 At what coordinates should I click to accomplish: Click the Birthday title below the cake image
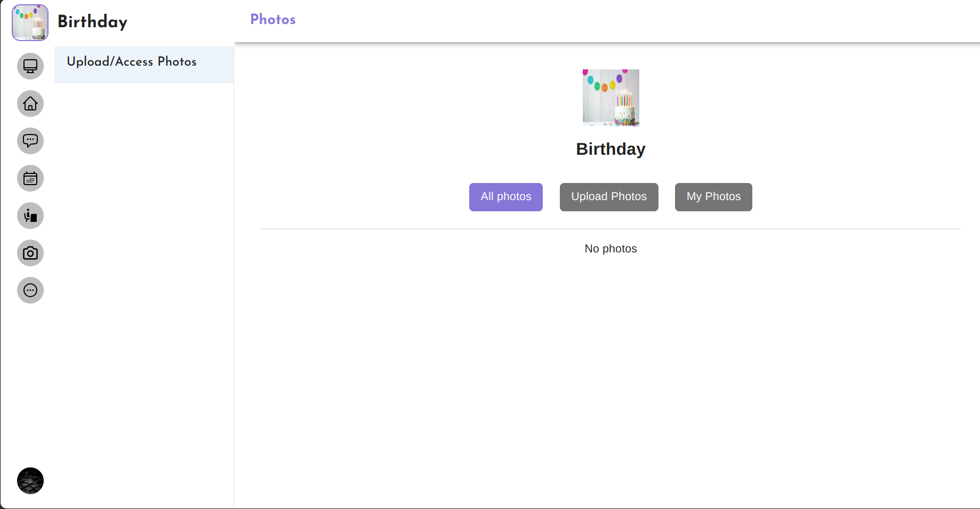click(611, 149)
